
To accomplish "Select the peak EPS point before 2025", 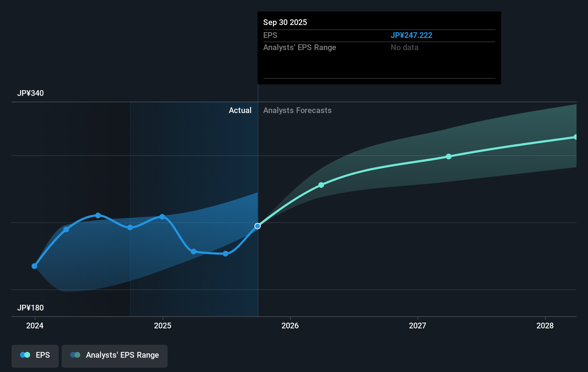I will [98, 215].
